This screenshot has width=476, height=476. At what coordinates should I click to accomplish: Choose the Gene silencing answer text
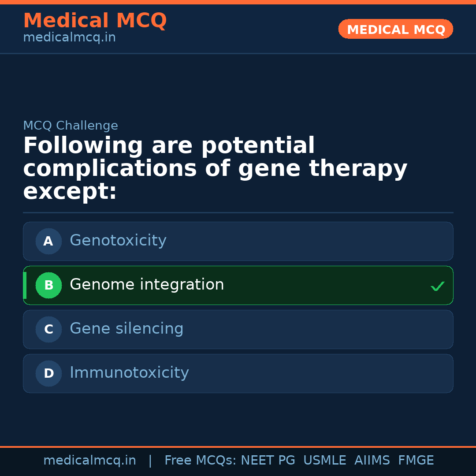point(126,329)
